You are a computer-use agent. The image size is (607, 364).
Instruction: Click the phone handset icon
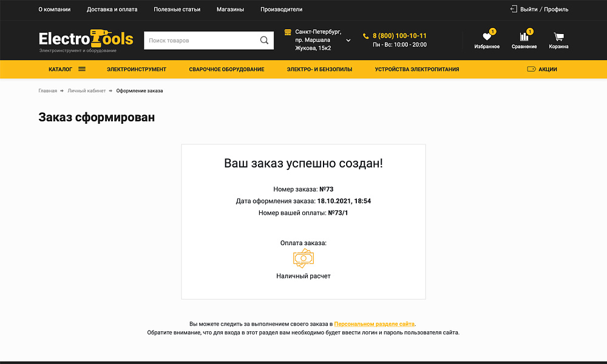(x=365, y=36)
